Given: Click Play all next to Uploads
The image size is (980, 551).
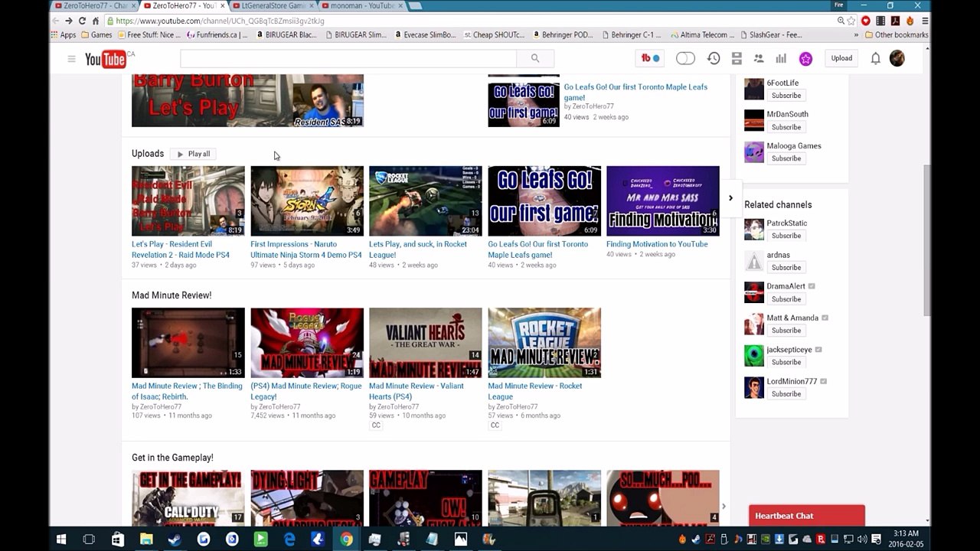Looking at the screenshot, I should pos(193,154).
